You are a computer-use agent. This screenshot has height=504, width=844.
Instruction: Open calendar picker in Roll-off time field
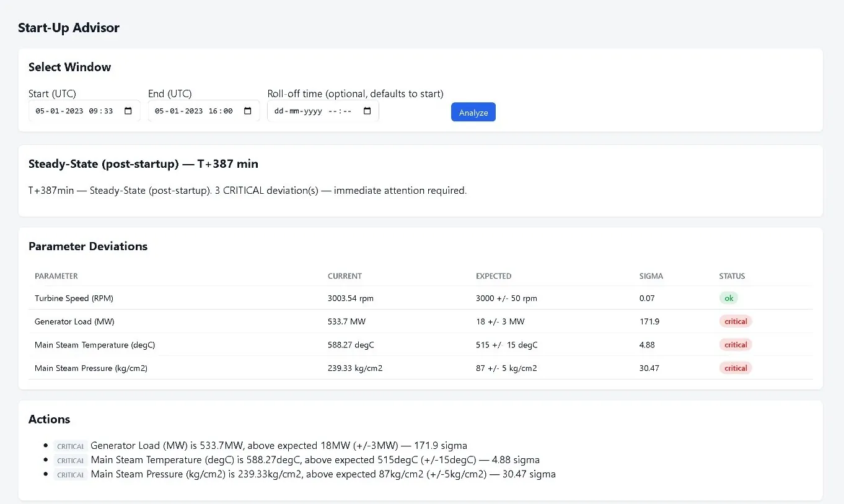point(367,111)
